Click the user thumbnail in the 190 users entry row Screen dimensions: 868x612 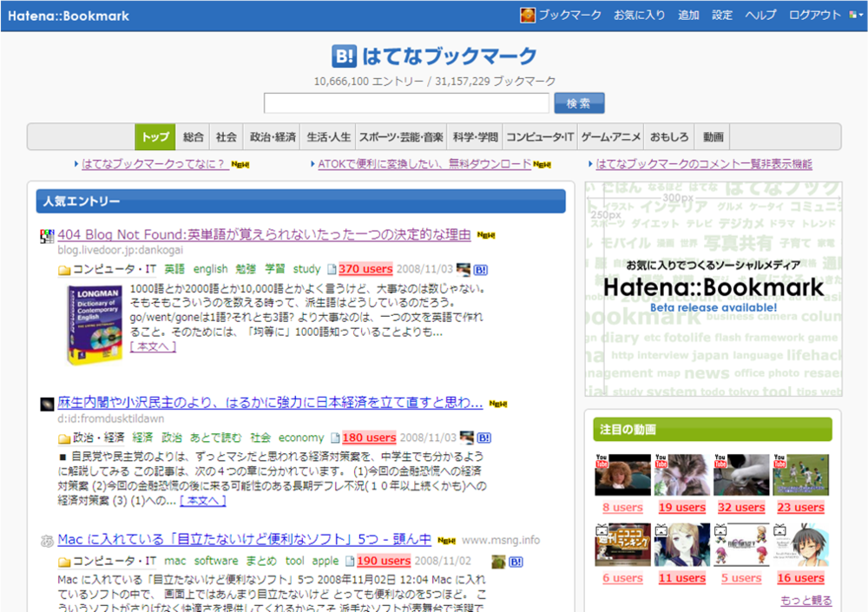pyautogui.click(x=498, y=562)
